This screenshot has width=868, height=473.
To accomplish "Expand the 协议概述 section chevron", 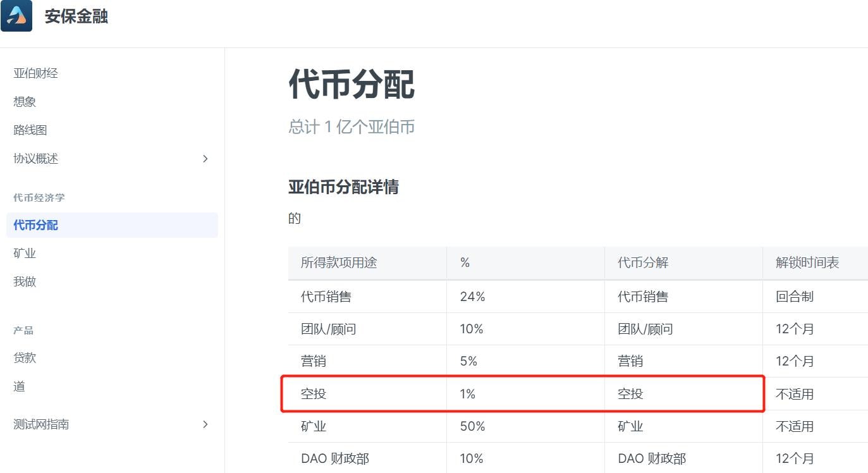I will (x=205, y=159).
